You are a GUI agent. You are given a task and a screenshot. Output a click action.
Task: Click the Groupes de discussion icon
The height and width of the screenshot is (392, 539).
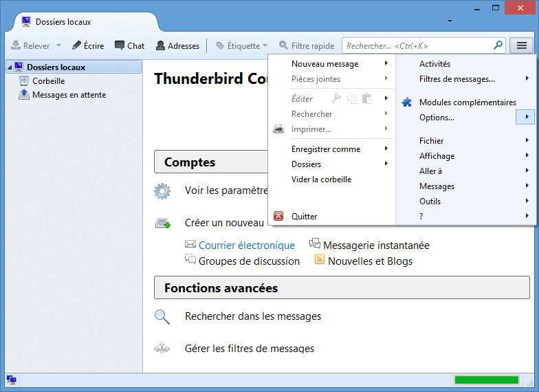coord(190,259)
